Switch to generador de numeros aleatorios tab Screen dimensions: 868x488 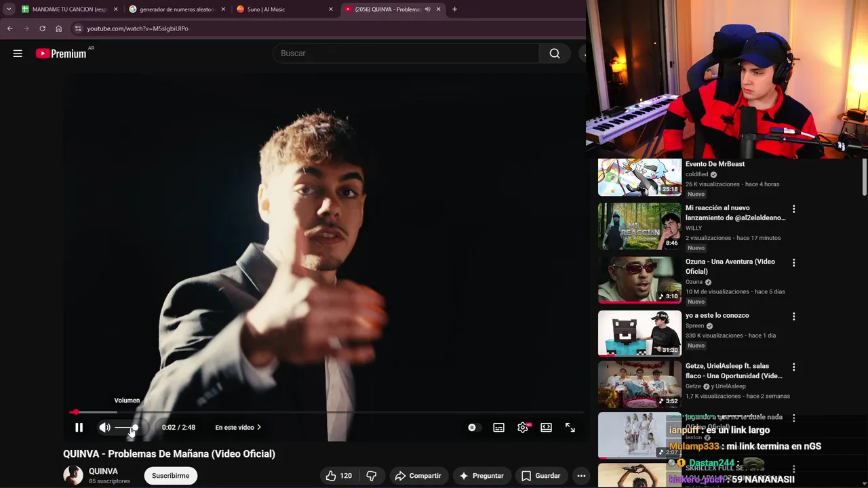pos(176,9)
